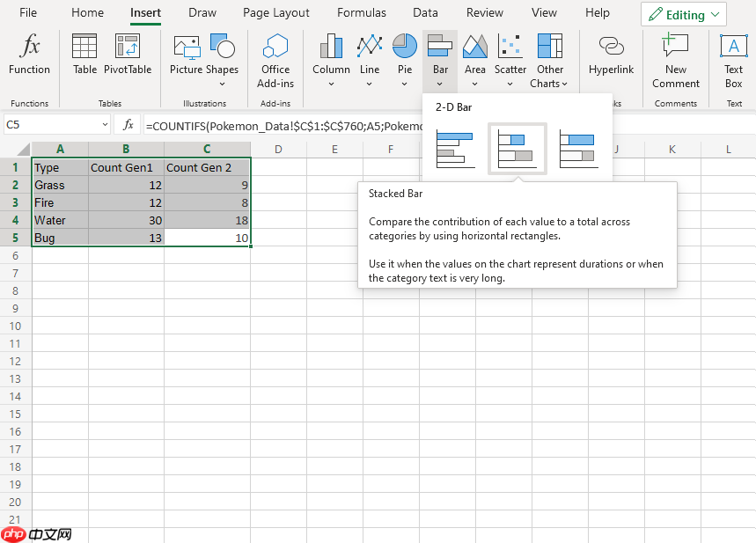Switch to the Draw tab

click(x=202, y=13)
